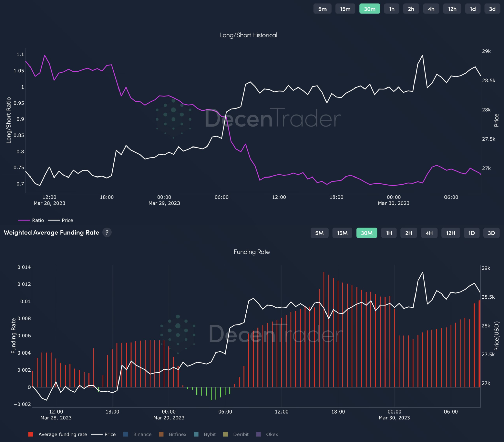Select the 3d interval on Long/Short chart
Viewport: 504px width, 442px height.
coord(492,9)
